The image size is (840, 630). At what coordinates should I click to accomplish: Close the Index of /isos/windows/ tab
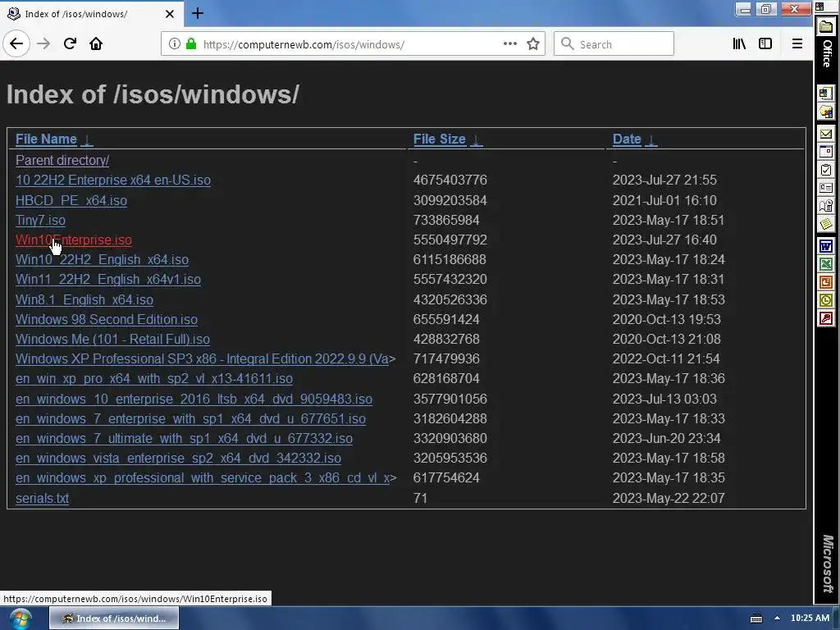click(x=170, y=14)
